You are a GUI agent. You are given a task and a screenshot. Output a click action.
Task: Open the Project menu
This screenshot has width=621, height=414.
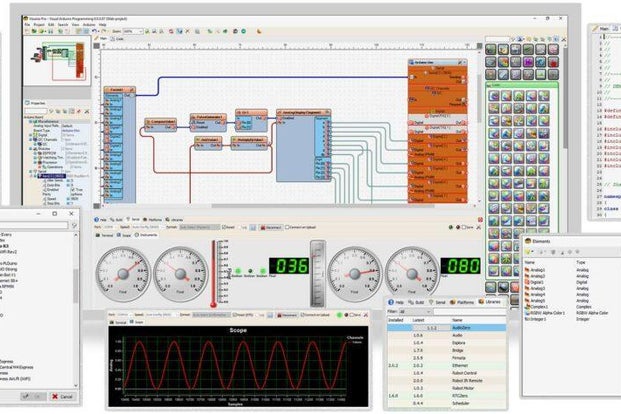39,25
